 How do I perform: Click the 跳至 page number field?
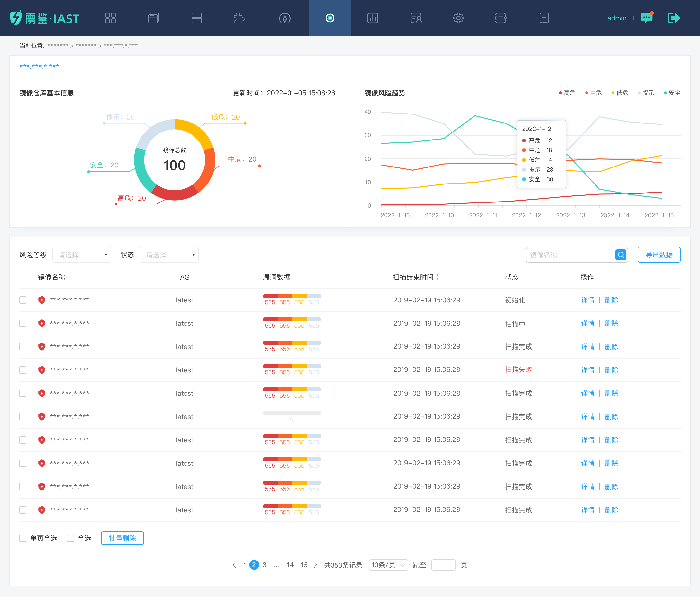[443, 565]
